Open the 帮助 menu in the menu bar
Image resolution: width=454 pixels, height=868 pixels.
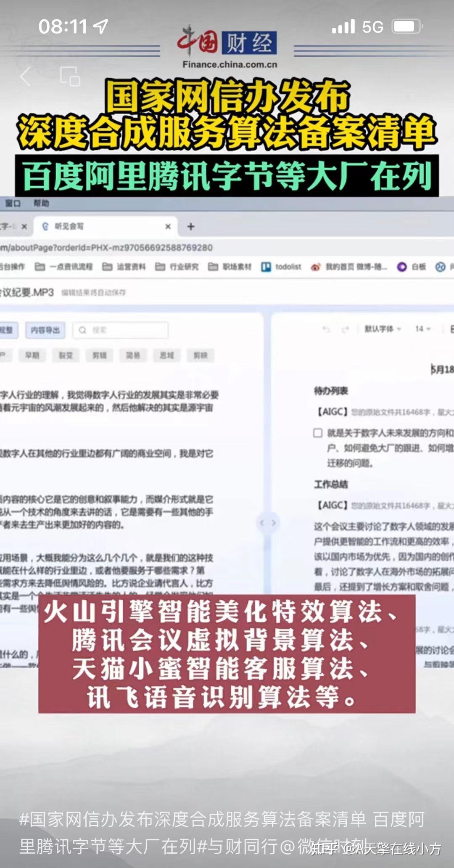point(41,204)
